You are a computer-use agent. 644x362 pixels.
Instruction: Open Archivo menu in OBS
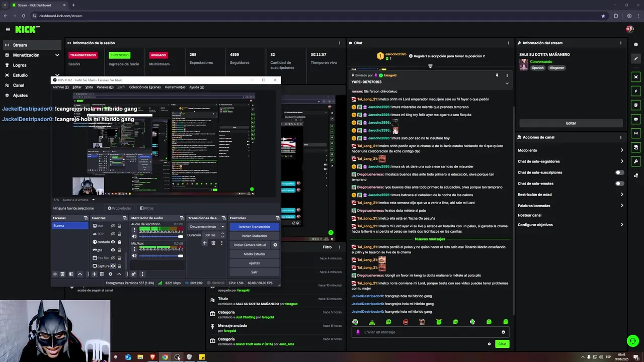[59, 87]
